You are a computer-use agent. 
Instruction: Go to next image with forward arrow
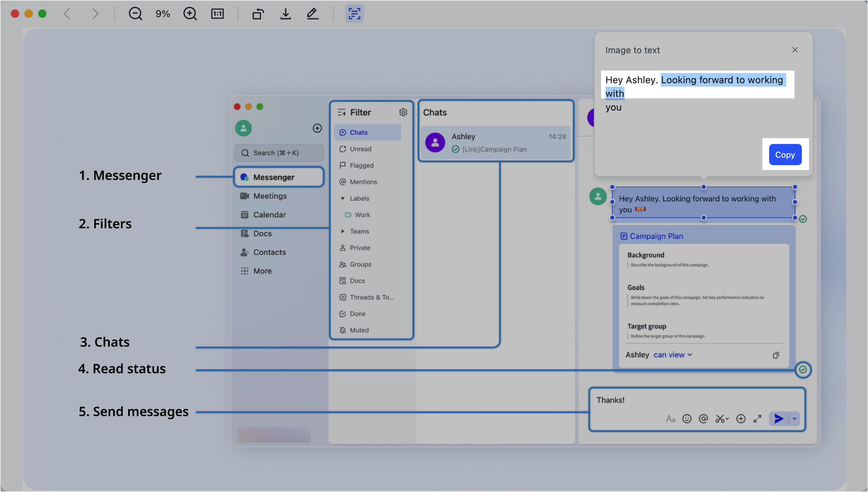click(x=95, y=14)
